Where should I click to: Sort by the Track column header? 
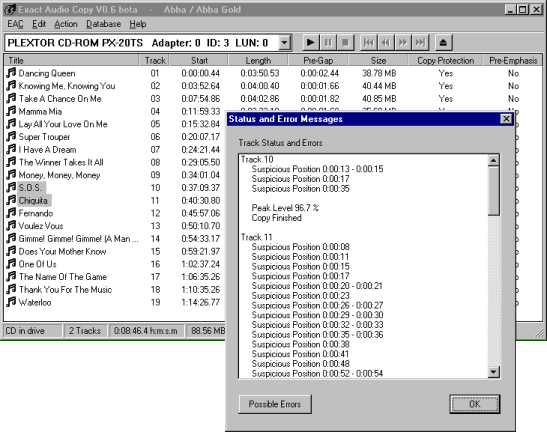pyautogui.click(x=155, y=61)
